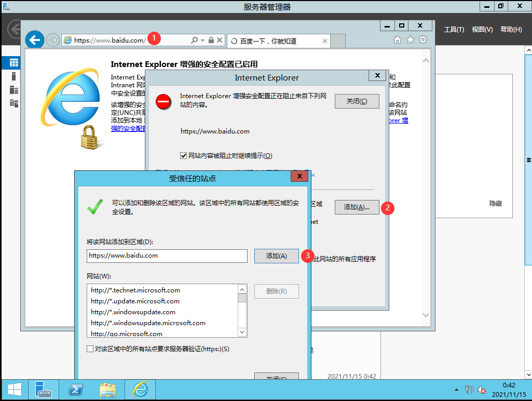Viewport: 532px width, 401px height.
Task: Open the Internet Explorer settings gear icon
Action: coord(423,39)
